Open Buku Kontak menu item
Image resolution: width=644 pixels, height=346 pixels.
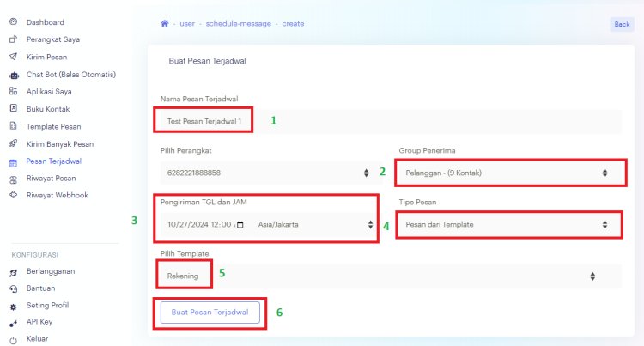click(48, 109)
